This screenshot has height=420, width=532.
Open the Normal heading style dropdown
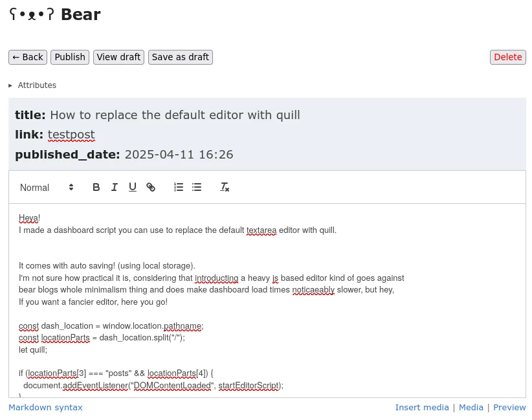point(47,187)
